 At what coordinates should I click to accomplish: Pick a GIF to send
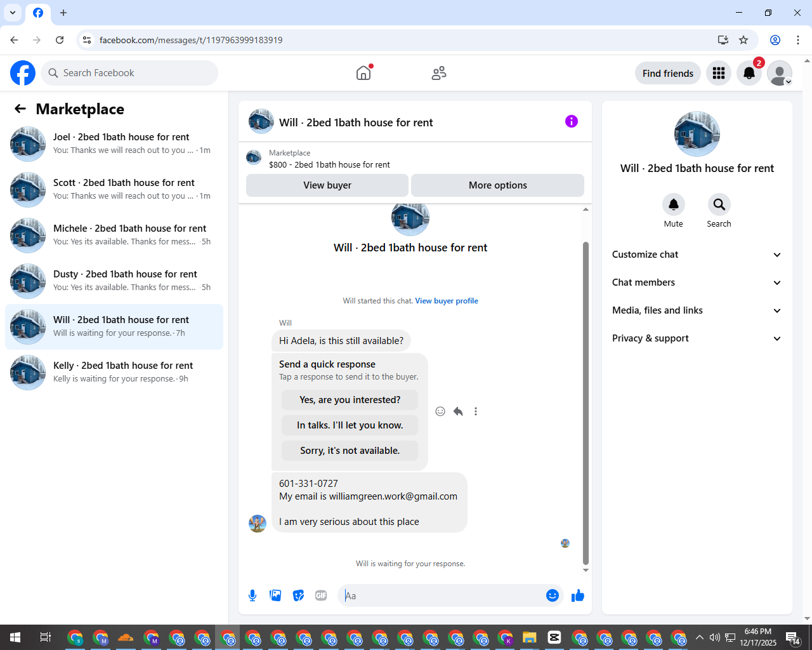click(x=321, y=595)
